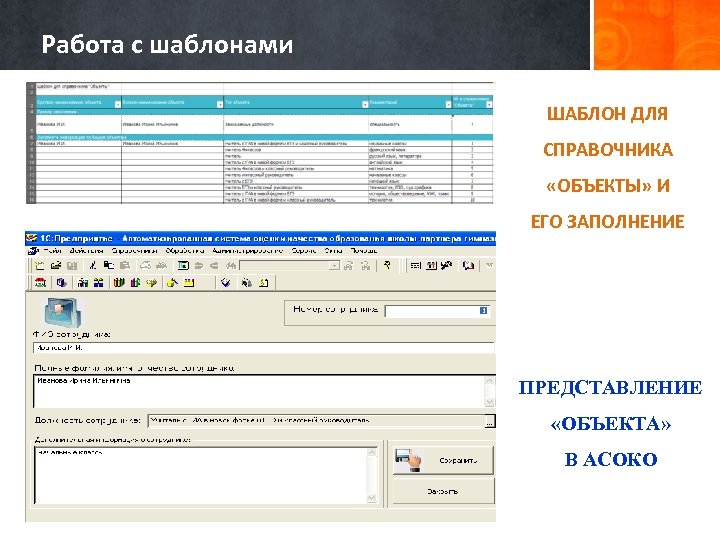Click scroll-up arrow of the full name text area
Viewport: 720px width, 540px height.
coord(490,381)
